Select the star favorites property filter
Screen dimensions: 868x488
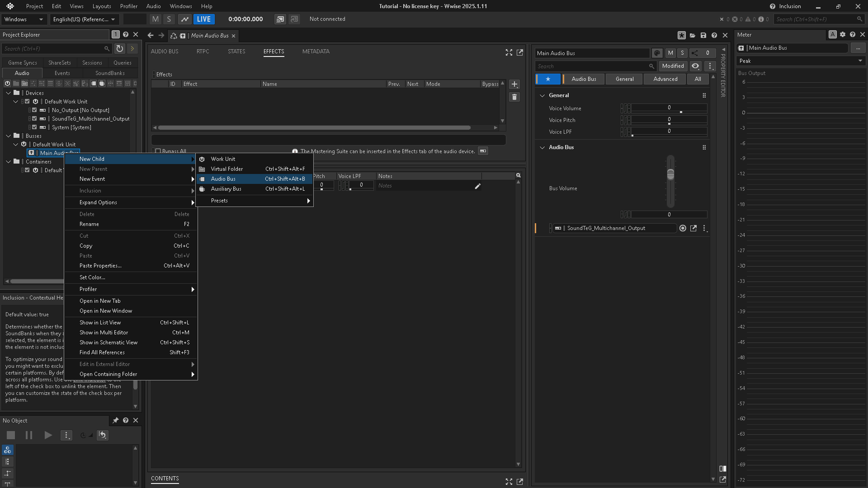coord(548,79)
